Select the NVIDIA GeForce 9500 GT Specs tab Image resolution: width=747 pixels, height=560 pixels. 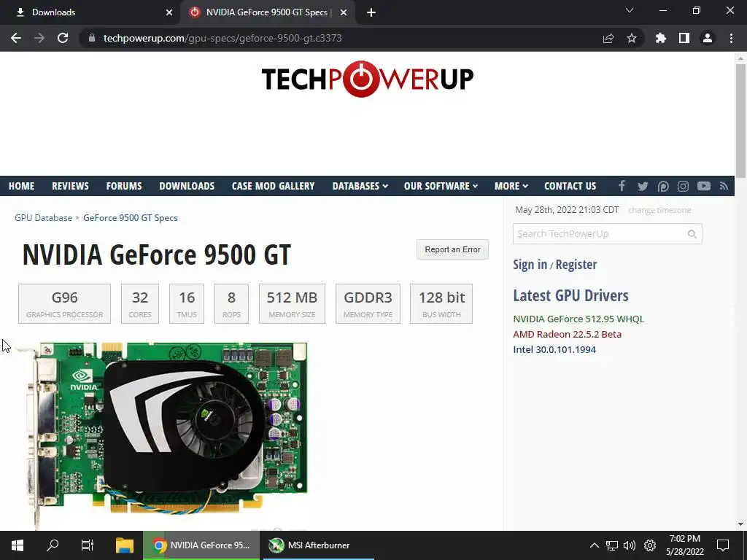[267, 12]
